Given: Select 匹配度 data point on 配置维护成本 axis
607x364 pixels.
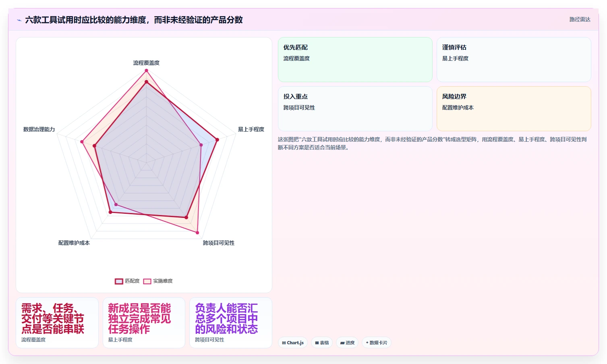Looking at the screenshot, I should (110, 212).
